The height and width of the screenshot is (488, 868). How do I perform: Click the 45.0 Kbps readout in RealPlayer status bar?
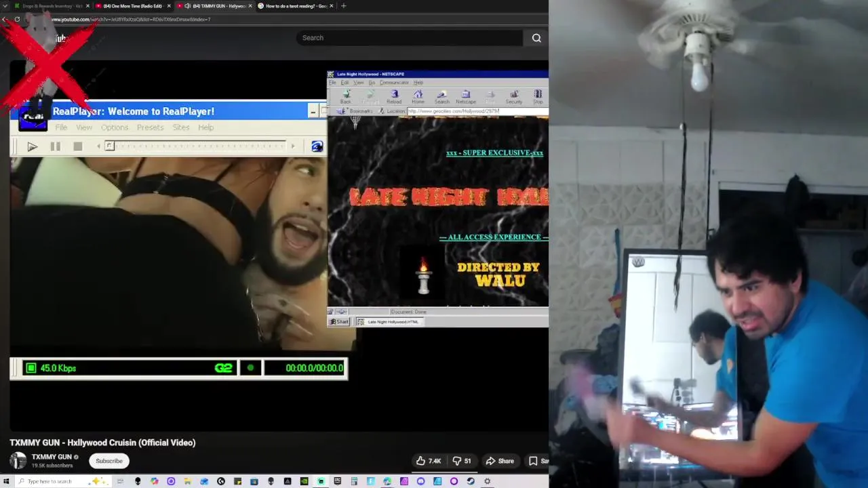(x=58, y=368)
